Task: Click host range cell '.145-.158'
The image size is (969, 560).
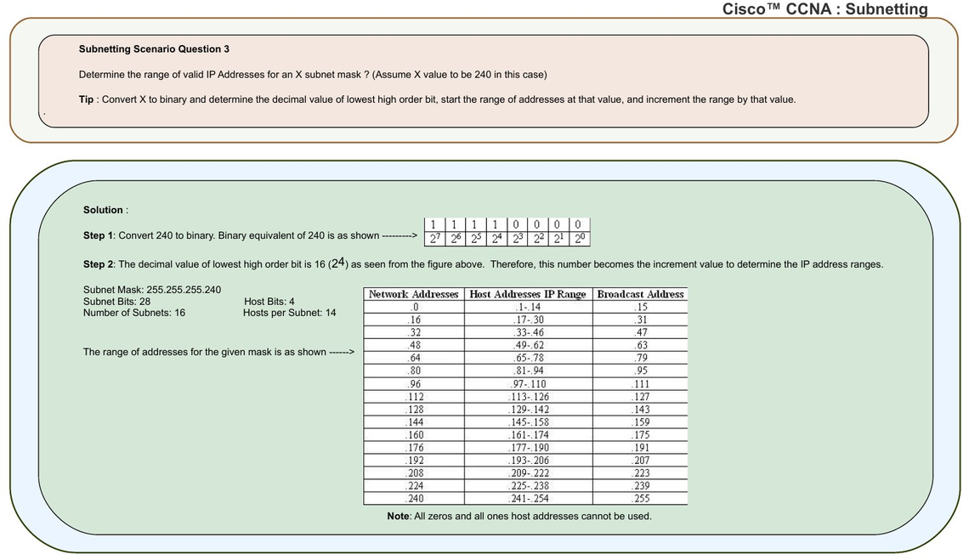Action: [529, 422]
